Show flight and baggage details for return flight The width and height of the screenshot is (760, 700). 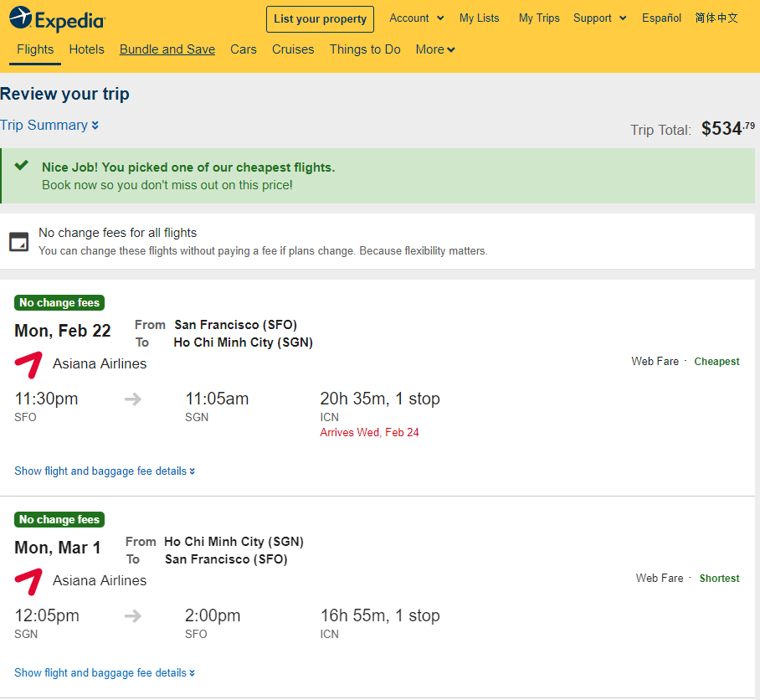105,673
